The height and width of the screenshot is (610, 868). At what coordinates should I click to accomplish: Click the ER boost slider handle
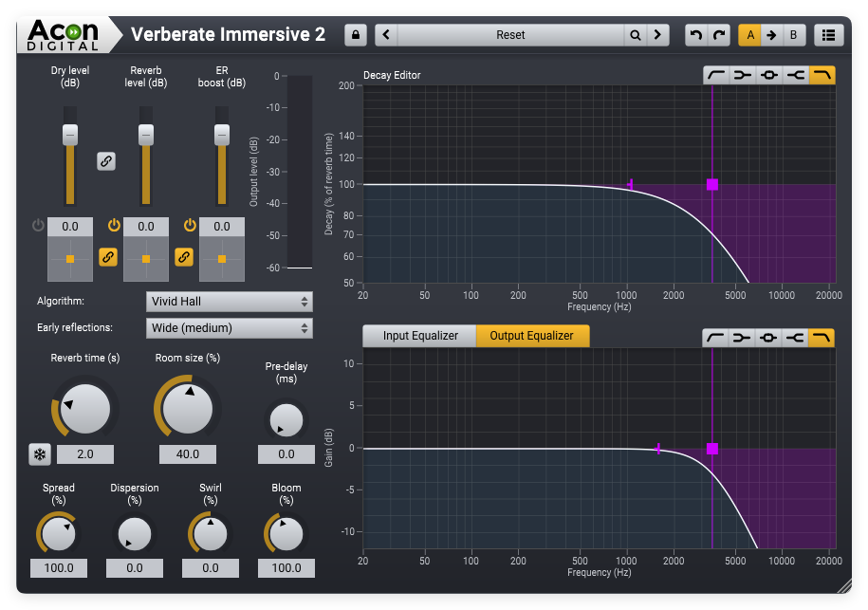click(x=221, y=135)
